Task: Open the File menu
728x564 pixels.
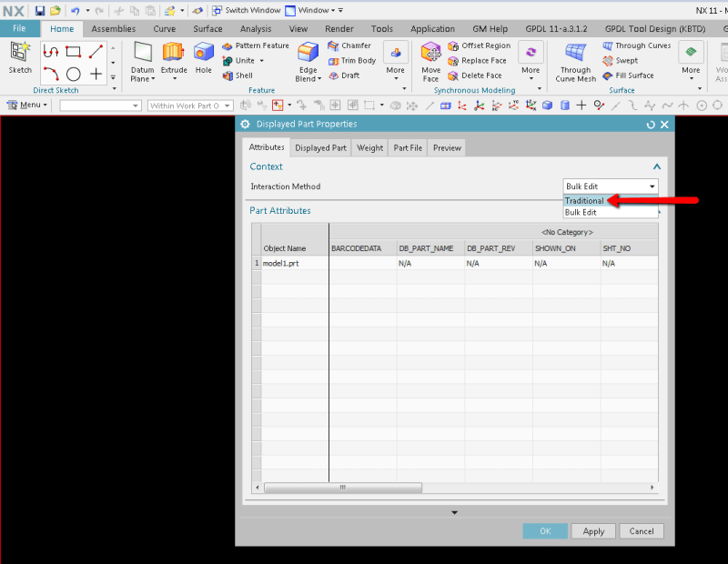Action: (x=19, y=28)
